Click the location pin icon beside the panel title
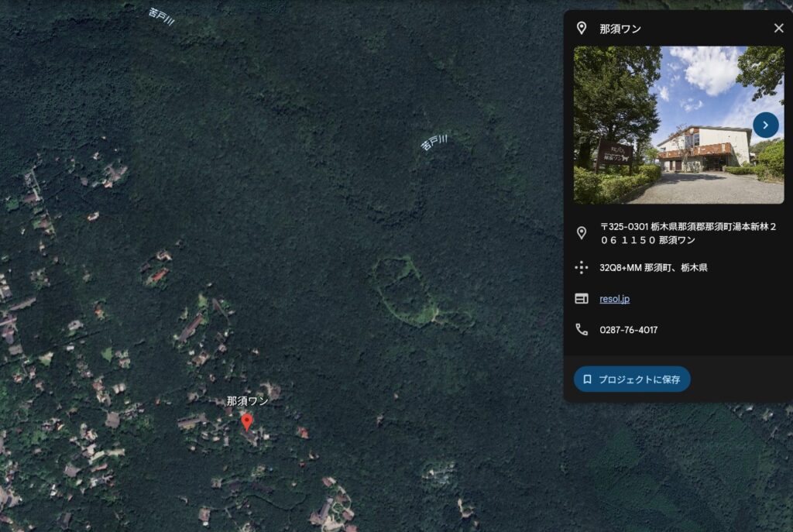 582,29
